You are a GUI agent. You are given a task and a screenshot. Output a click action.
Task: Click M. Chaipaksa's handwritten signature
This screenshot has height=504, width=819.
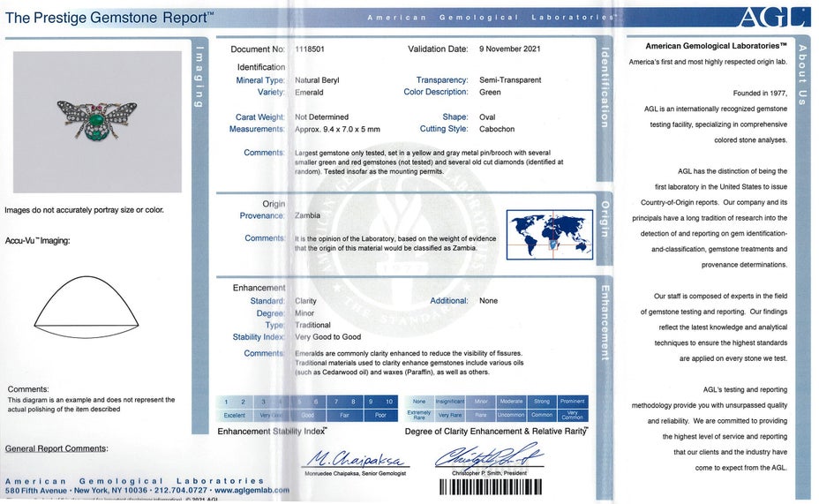pyautogui.click(x=356, y=460)
